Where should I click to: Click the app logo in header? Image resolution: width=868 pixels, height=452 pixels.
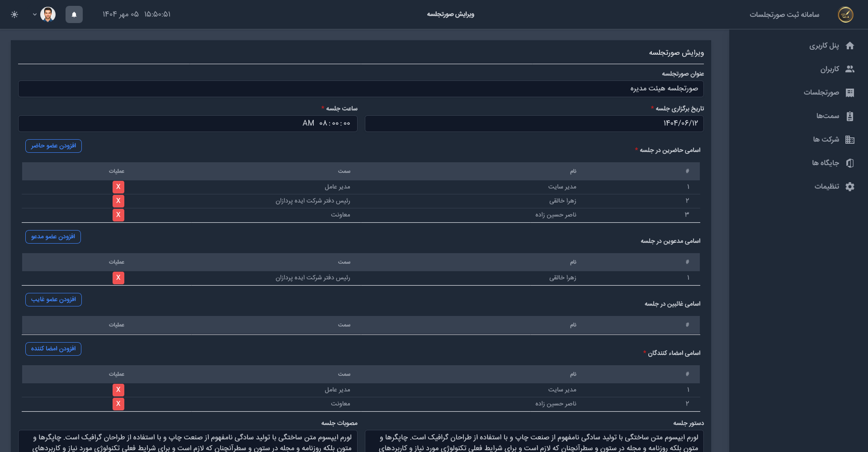click(x=845, y=14)
